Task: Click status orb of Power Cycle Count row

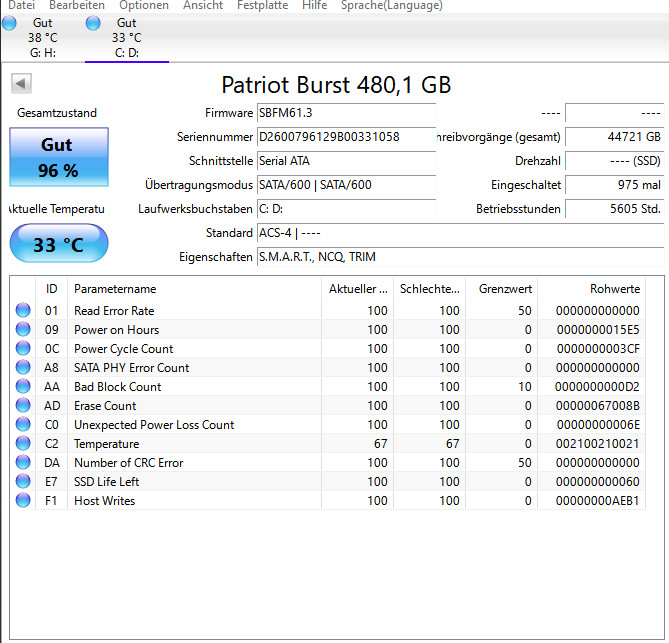Action: [23, 348]
